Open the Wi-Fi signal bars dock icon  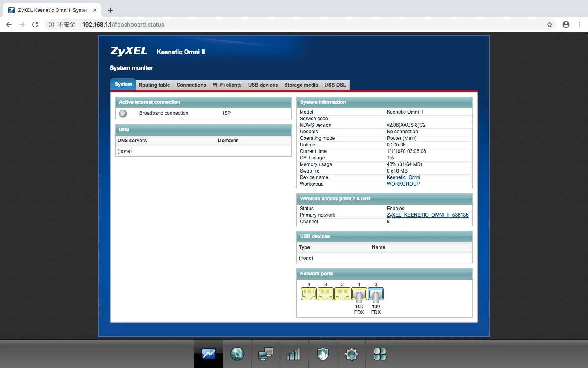[294, 354]
